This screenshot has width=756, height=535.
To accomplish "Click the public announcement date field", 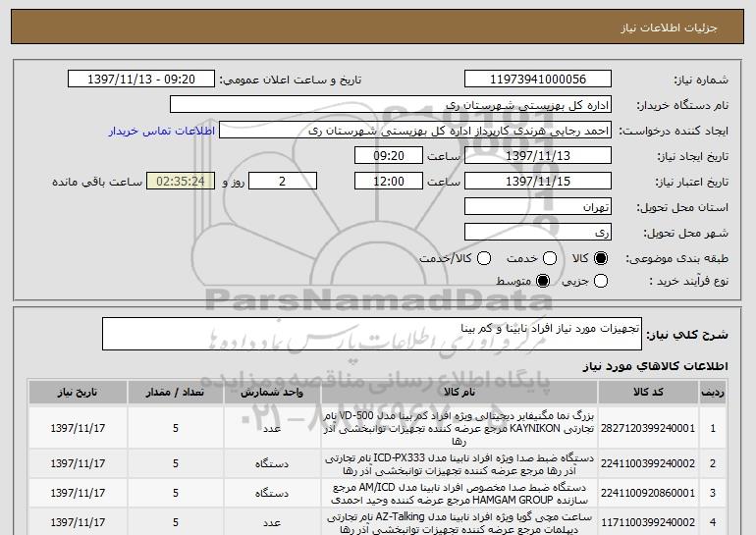I will (141, 80).
